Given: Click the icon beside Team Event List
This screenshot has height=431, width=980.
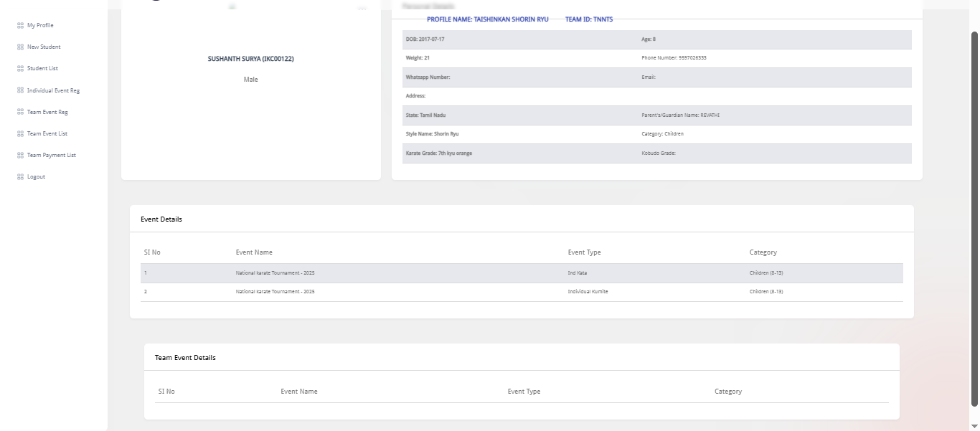Looking at the screenshot, I should 20,134.
